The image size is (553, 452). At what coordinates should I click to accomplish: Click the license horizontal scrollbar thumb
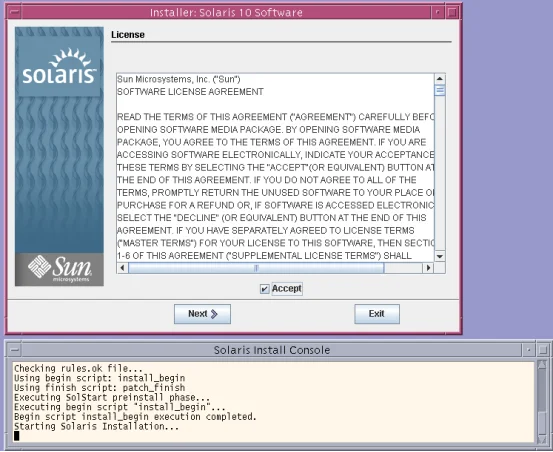coord(256,268)
